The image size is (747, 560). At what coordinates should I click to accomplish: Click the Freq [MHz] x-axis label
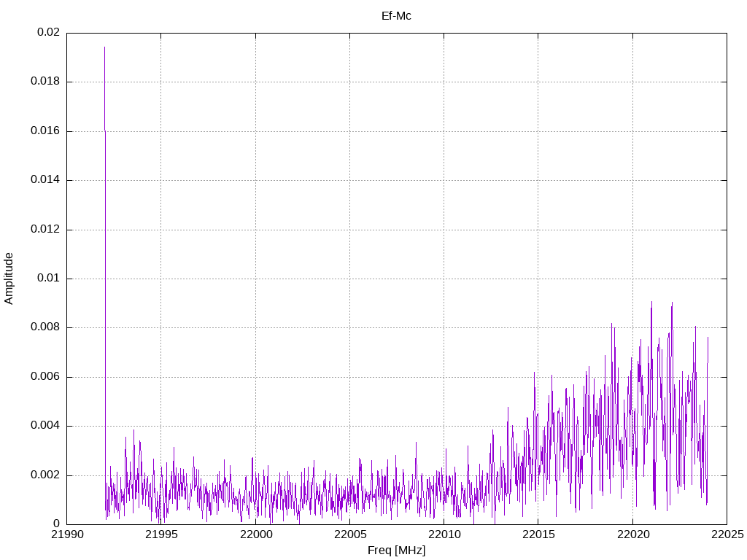point(396,551)
